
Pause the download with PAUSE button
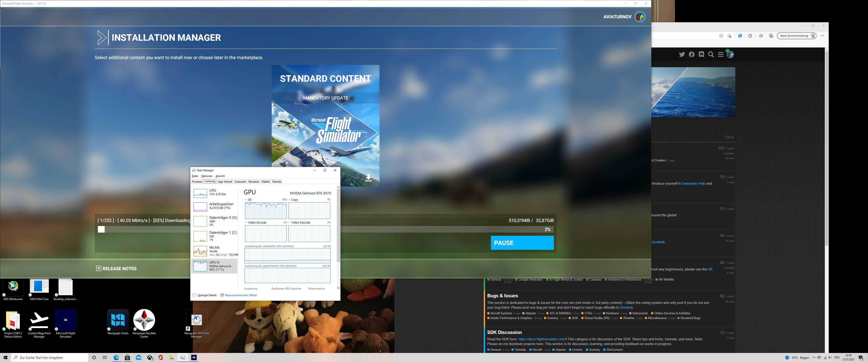[522, 243]
